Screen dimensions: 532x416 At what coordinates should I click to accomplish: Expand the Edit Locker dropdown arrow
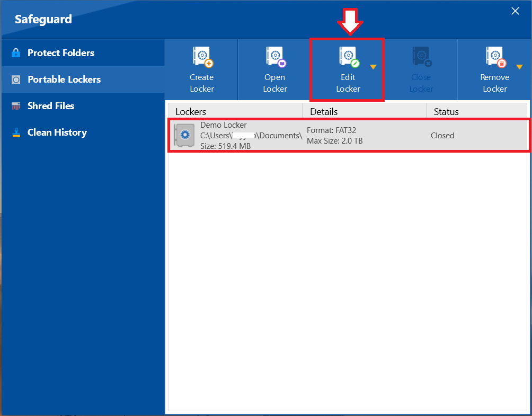point(373,67)
